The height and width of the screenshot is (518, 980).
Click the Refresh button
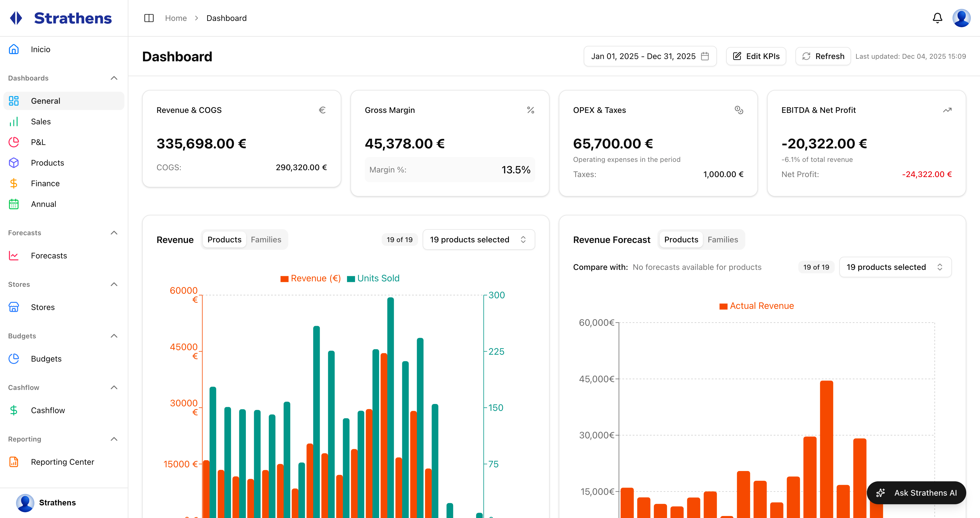click(823, 56)
